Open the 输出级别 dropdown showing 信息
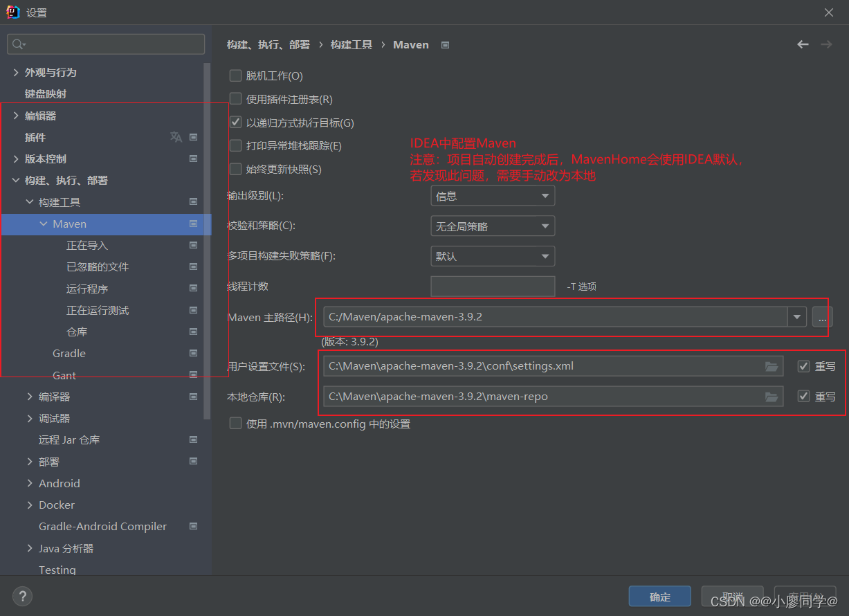The height and width of the screenshot is (616, 849). [x=493, y=195]
